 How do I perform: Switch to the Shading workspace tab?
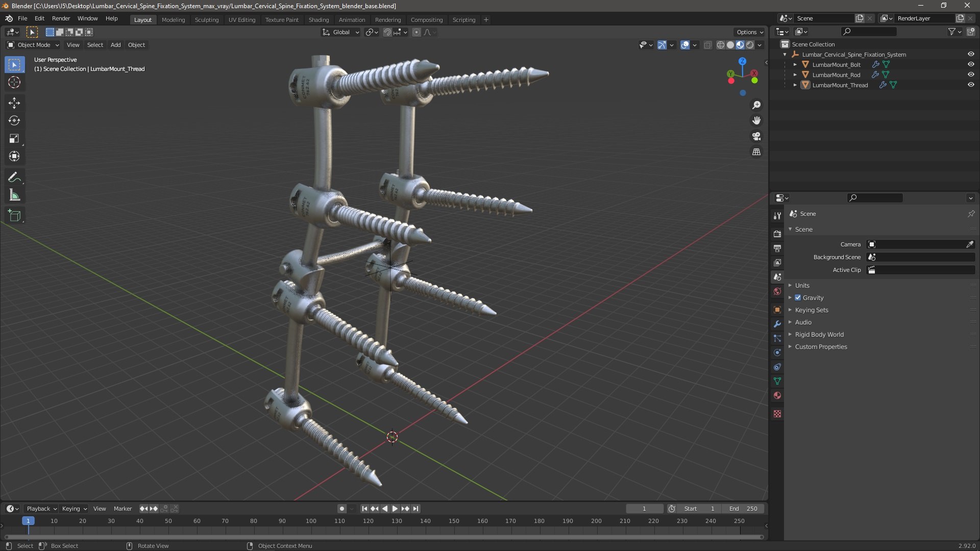[318, 20]
